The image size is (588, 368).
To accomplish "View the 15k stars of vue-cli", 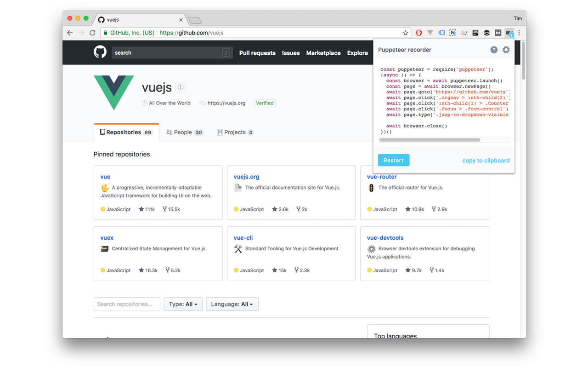I will (x=279, y=270).
